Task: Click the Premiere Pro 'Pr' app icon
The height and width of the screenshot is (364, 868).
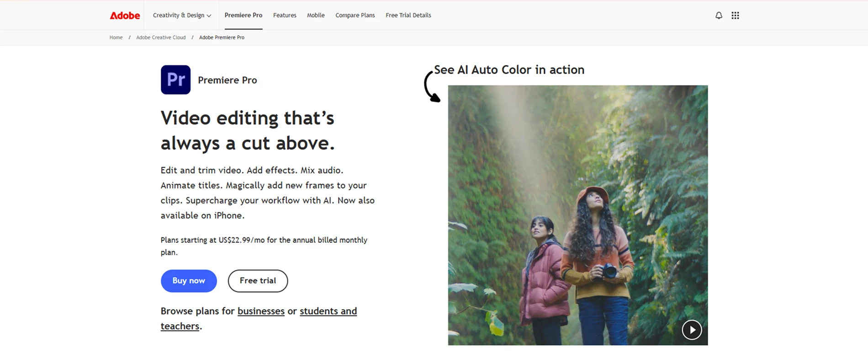Action: point(175,80)
